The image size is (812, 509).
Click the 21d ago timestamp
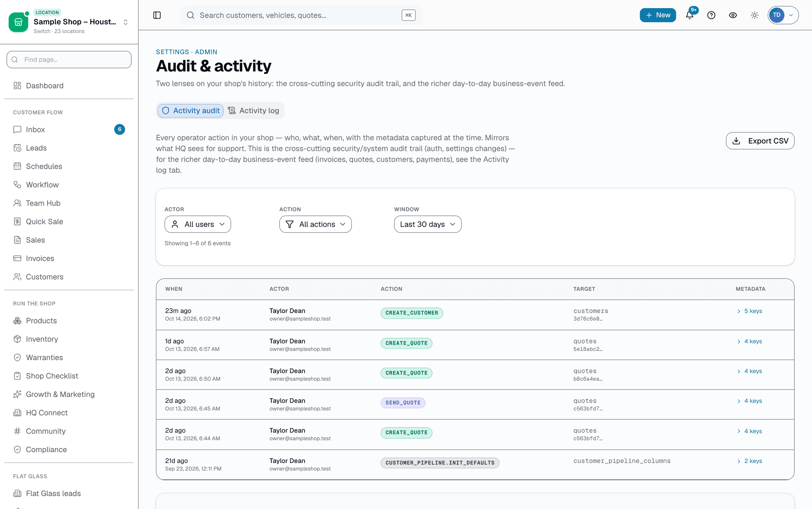[177, 461]
